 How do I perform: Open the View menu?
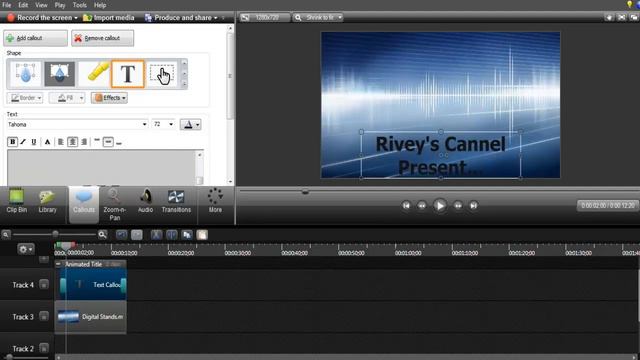pyautogui.click(x=41, y=5)
